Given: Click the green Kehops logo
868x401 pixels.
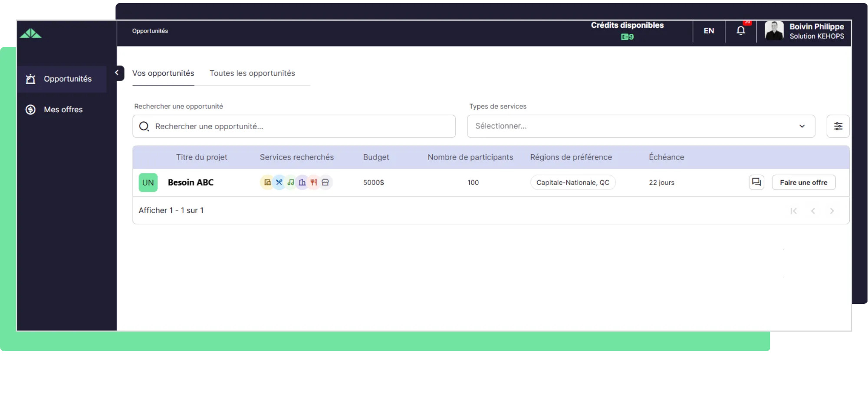Looking at the screenshot, I should pos(31,33).
